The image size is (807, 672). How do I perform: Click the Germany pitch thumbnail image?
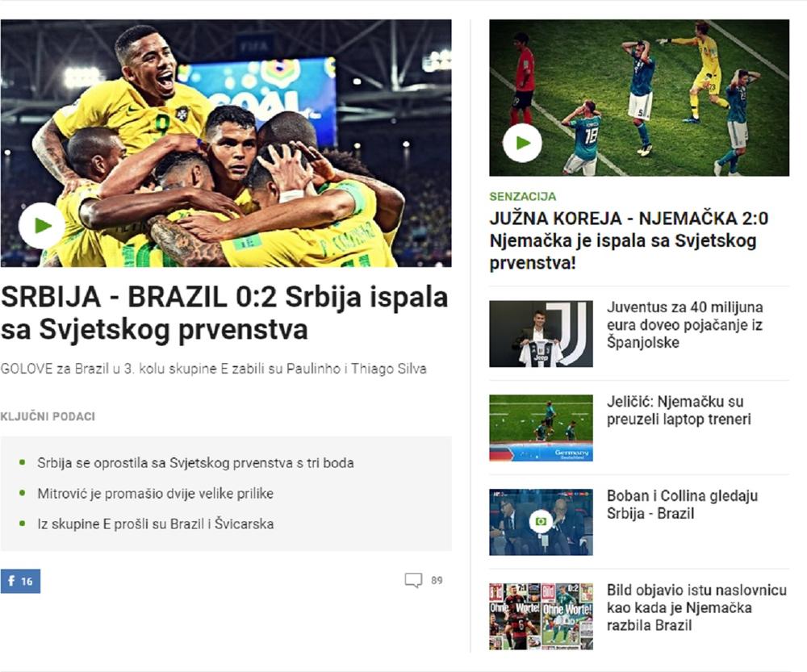tap(541, 428)
